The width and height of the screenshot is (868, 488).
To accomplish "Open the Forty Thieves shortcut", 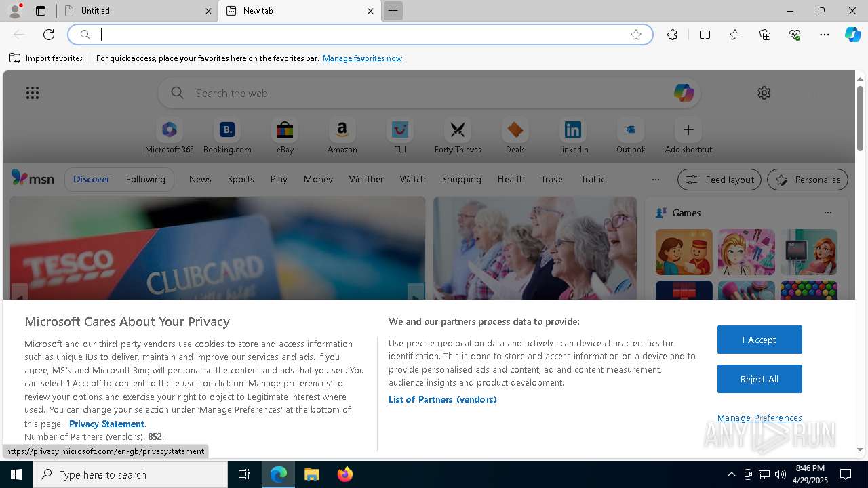I will [x=458, y=136].
